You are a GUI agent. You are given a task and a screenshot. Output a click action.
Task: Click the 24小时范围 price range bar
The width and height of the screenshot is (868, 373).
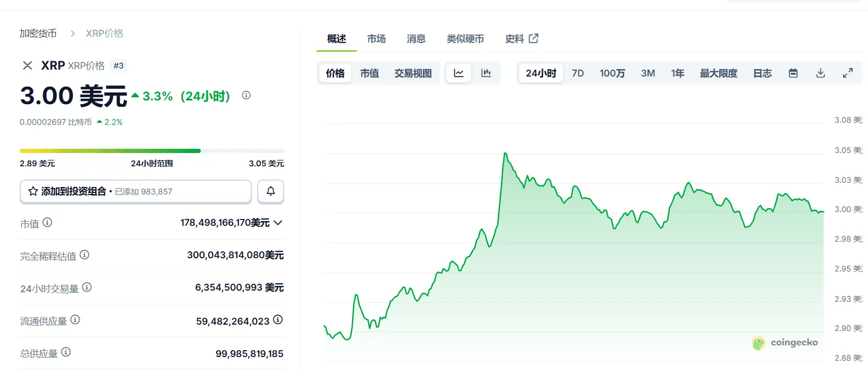152,151
